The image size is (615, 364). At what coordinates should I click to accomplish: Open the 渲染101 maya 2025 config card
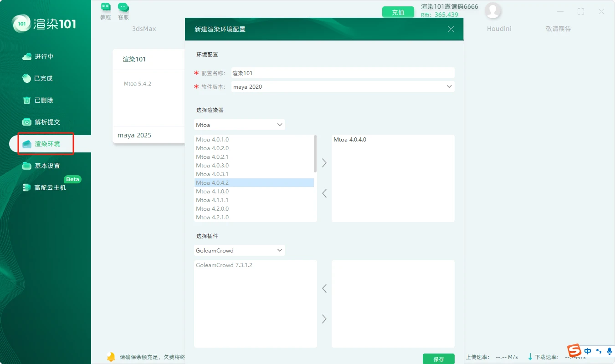149,96
